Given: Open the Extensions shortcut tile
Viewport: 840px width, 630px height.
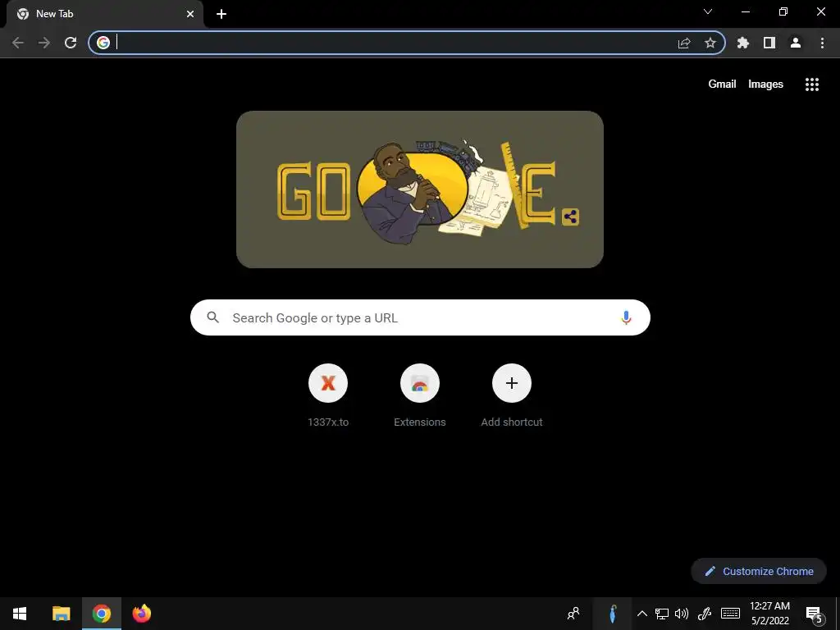Looking at the screenshot, I should click(420, 395).
